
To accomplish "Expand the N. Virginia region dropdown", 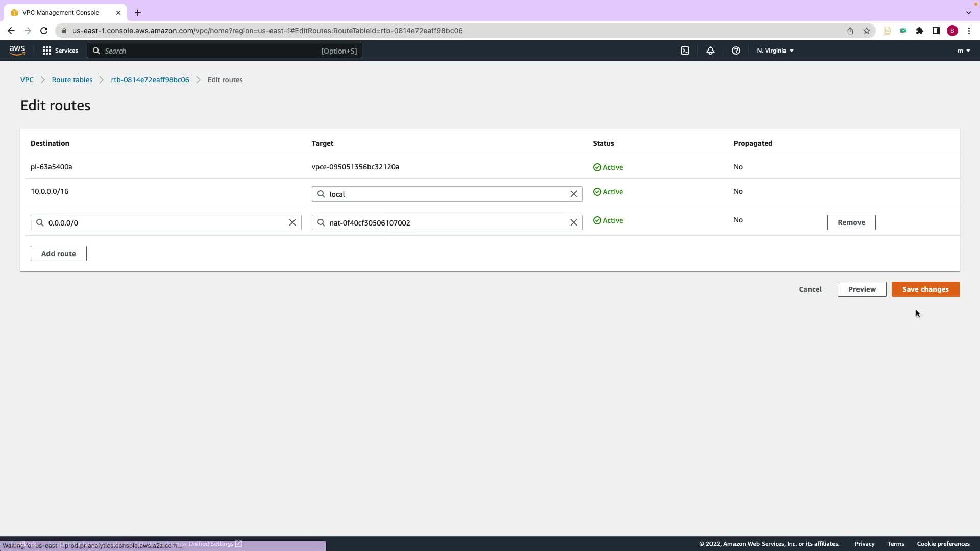I will pos(775,51).
